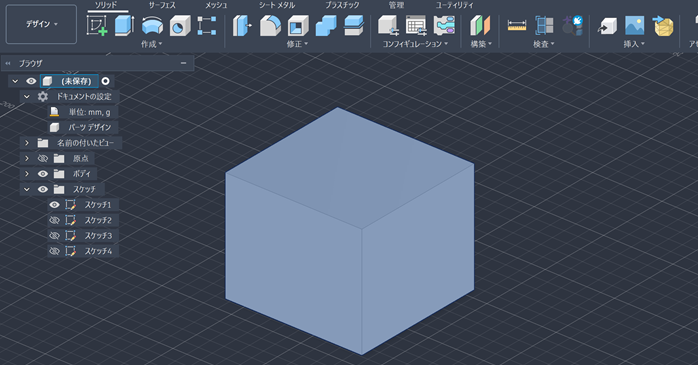Click the rectangular Pattern tool icon

pyautogui.click(x=207, y=25)
